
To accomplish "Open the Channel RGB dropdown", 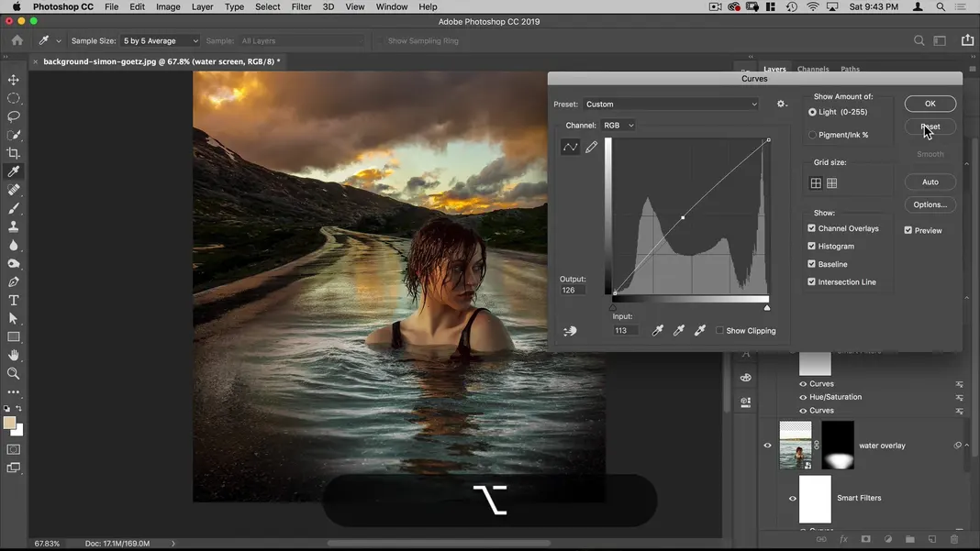I will (x=618, y=126).
